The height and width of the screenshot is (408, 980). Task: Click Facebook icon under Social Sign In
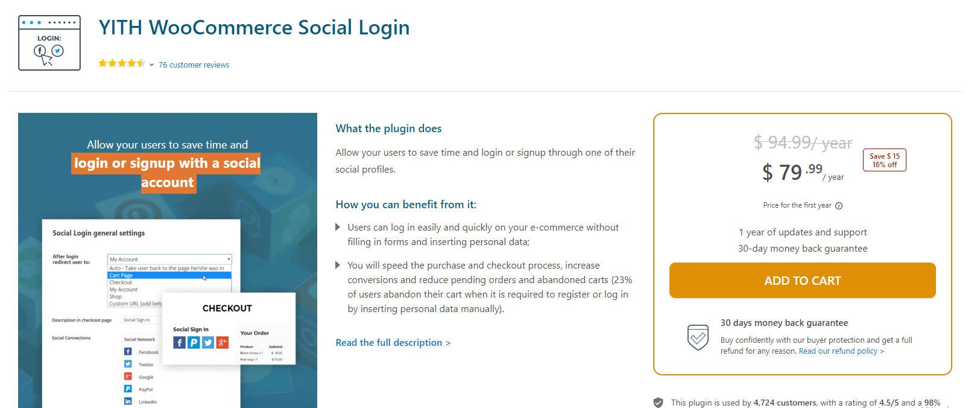pyautogui.click(x=179, y=343)
